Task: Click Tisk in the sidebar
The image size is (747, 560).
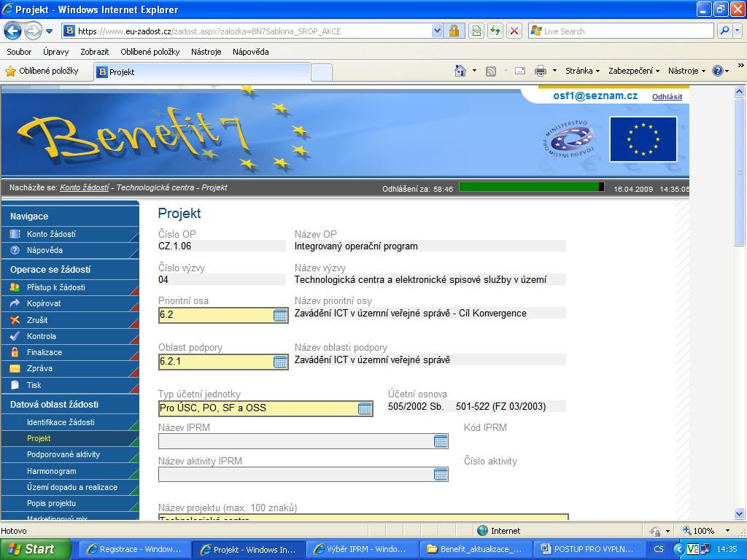Action: (70, 385)
